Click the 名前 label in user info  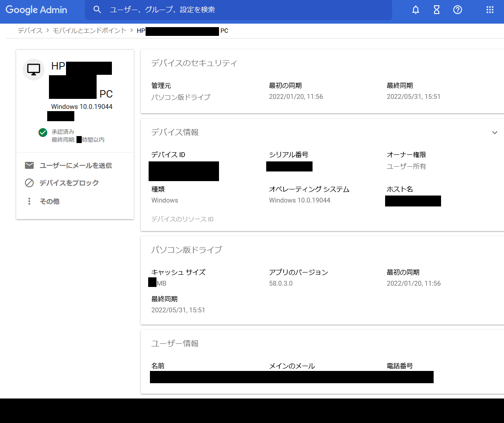(158, 366)
